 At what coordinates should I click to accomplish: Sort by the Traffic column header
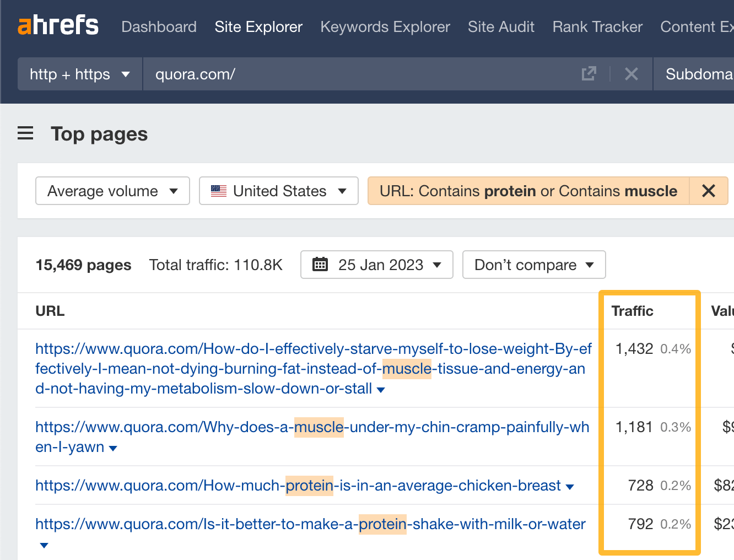[x=632, y=311]
